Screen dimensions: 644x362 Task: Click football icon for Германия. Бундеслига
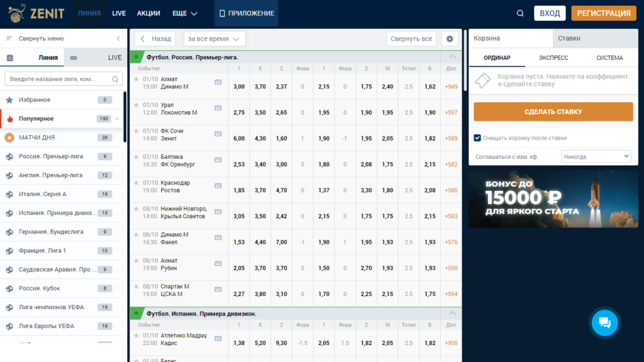click(x=9, y=232)
